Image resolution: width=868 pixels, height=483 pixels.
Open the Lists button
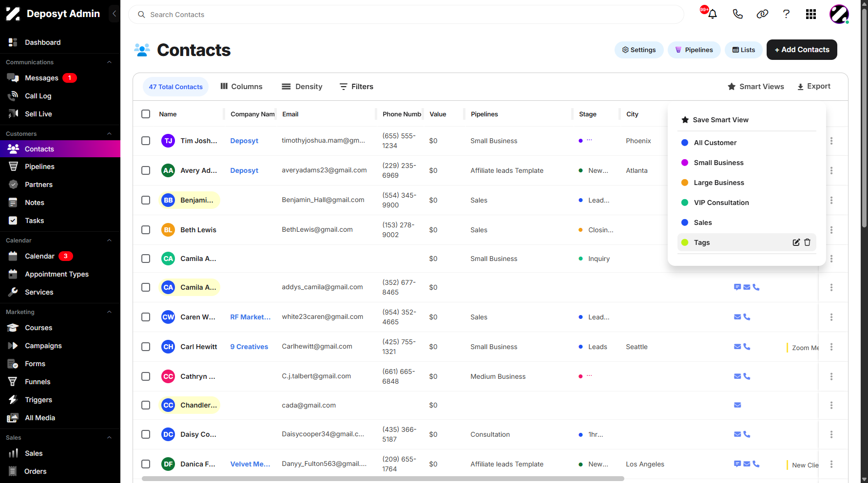coord(744,50)
